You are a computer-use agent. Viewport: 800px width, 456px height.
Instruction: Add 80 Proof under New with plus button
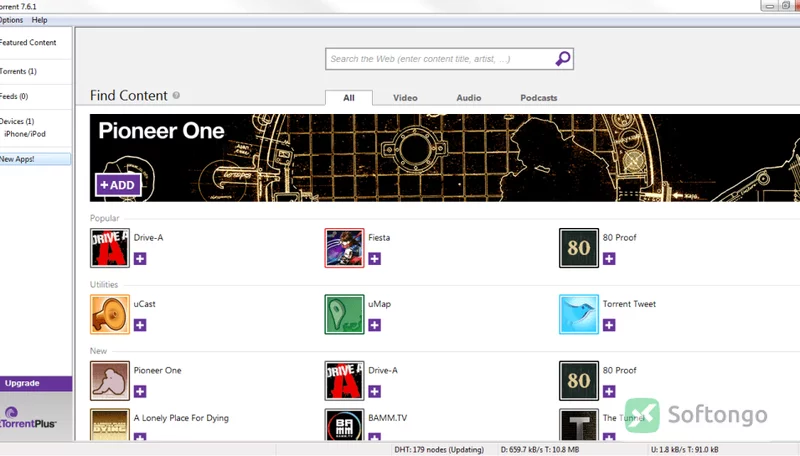[x=609, y=391]
